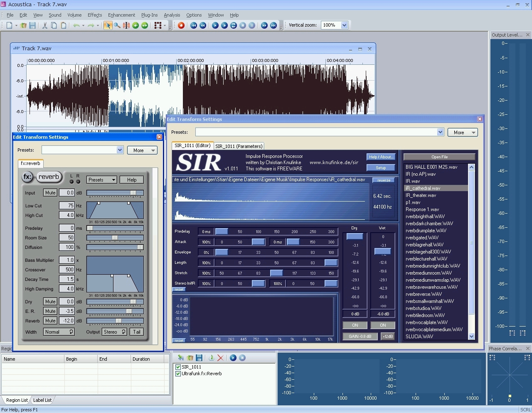Click the fx:reverb Help button
The height and width of the screenshot is (413, 532).
[132, 180]
